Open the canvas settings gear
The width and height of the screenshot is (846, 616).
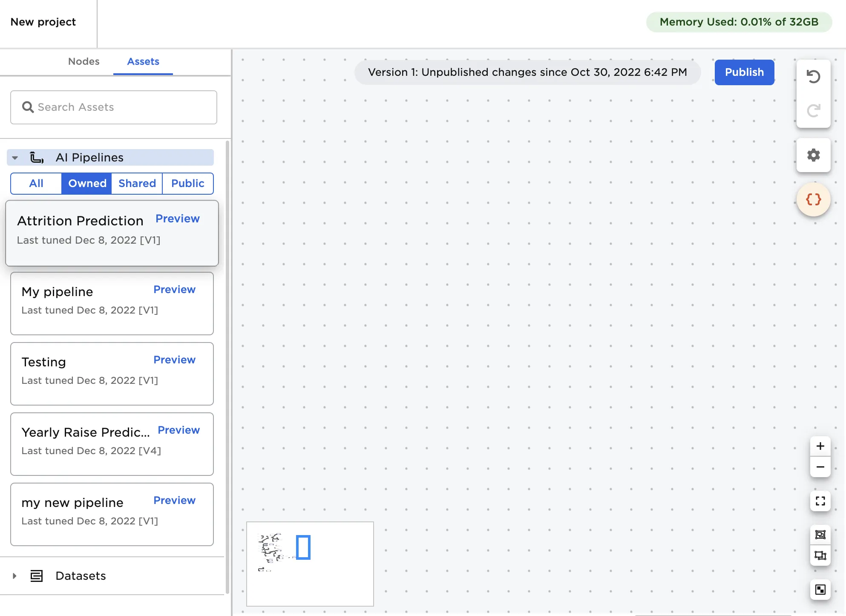(x=814, y=155)
